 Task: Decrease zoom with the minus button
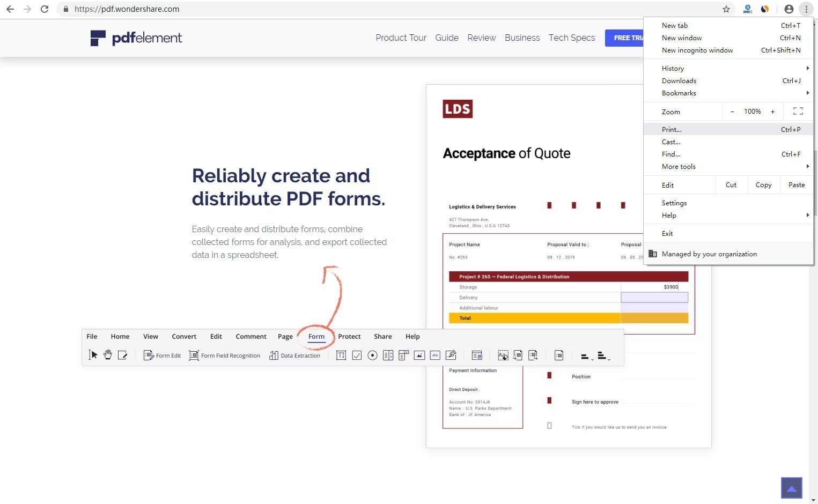point(732,112)
